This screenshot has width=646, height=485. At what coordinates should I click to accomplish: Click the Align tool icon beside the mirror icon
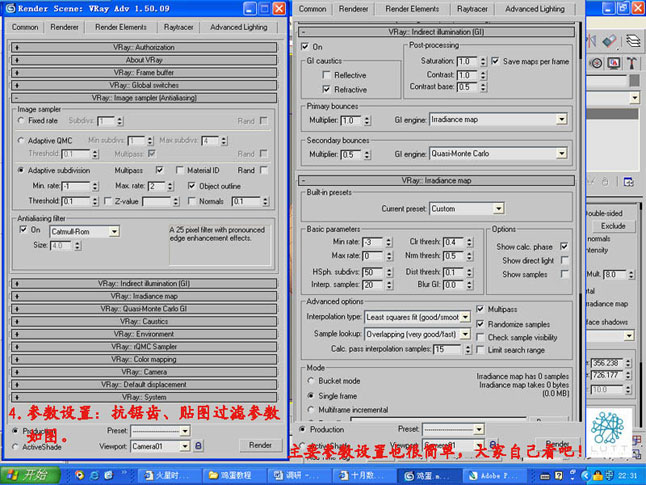coord(609,40)
